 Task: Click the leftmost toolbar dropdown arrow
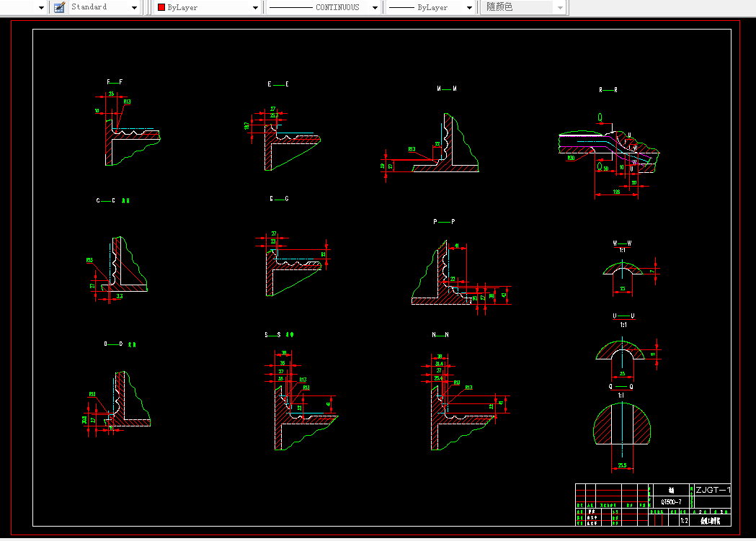(40, 7)
